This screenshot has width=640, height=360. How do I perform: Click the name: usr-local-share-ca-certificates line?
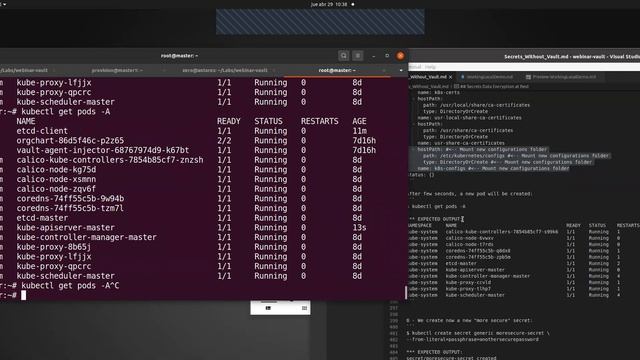tap(469, 118)
